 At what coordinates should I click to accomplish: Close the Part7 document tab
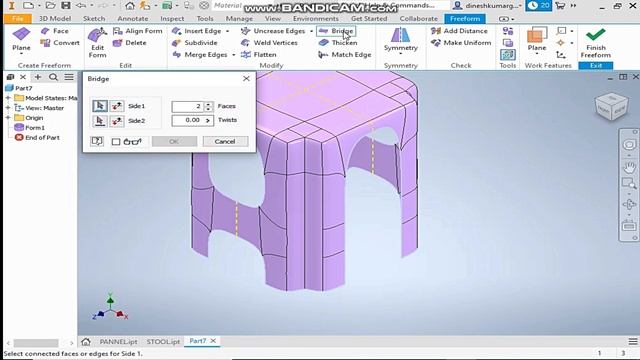[x=213, y=341]
